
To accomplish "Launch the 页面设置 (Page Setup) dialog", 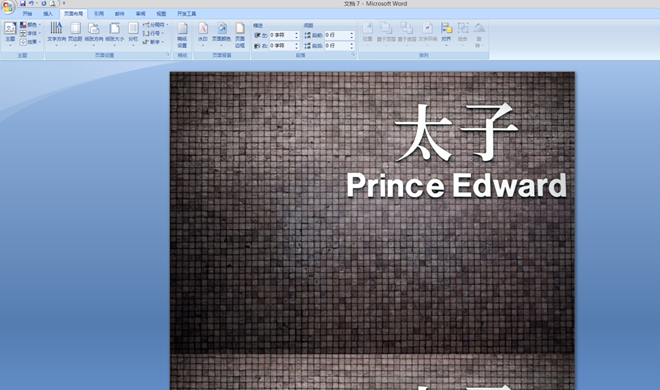I will (x=168, y=55).
